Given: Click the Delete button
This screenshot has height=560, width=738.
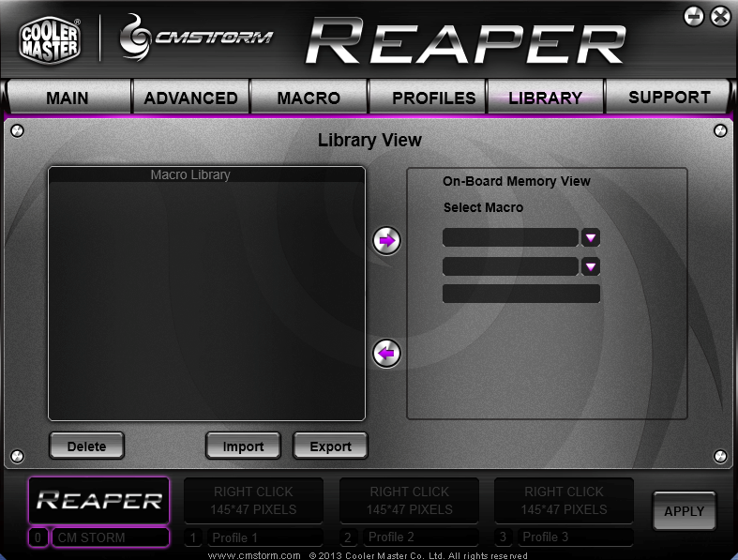Looking at the screenshot, I should coord(86,446).
